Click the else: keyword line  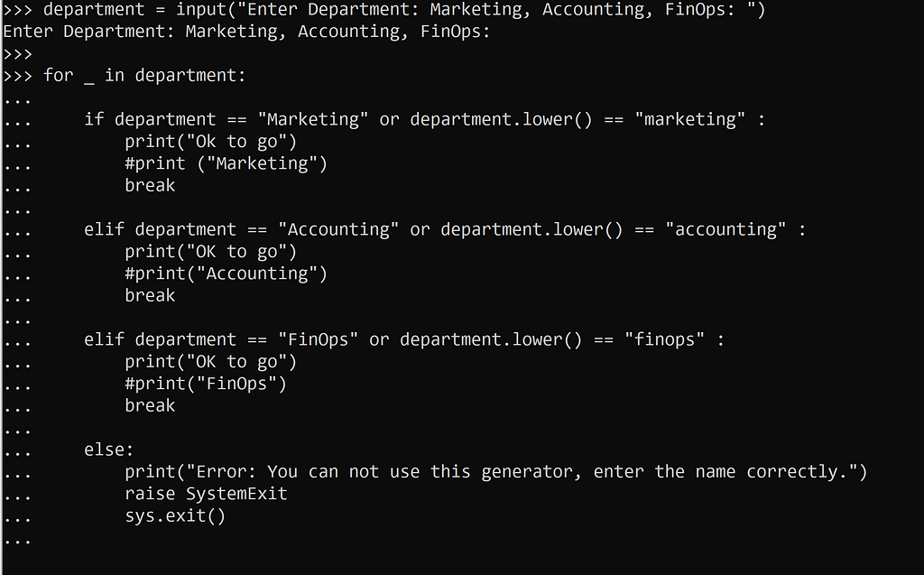(x=109, y=450)
